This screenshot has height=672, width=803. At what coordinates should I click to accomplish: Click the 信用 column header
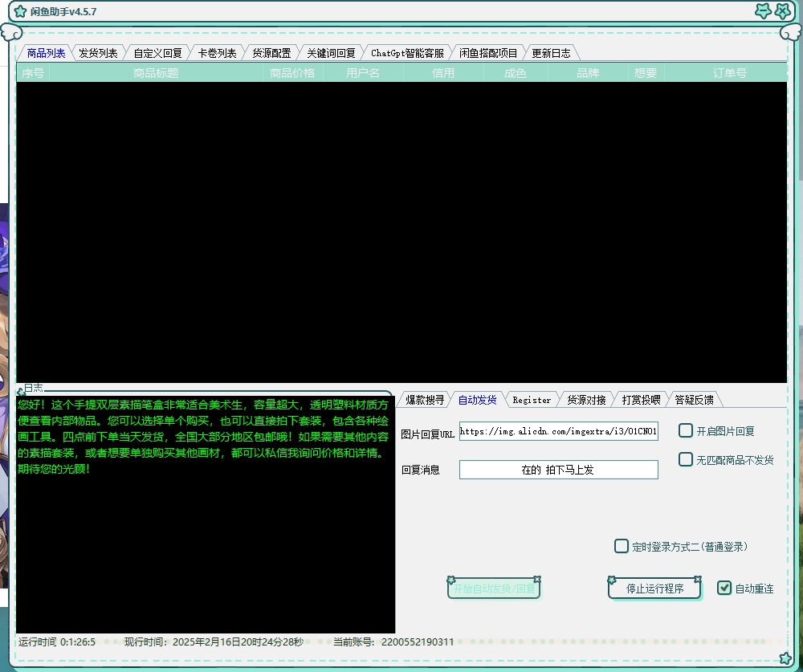tap(443, 73)
